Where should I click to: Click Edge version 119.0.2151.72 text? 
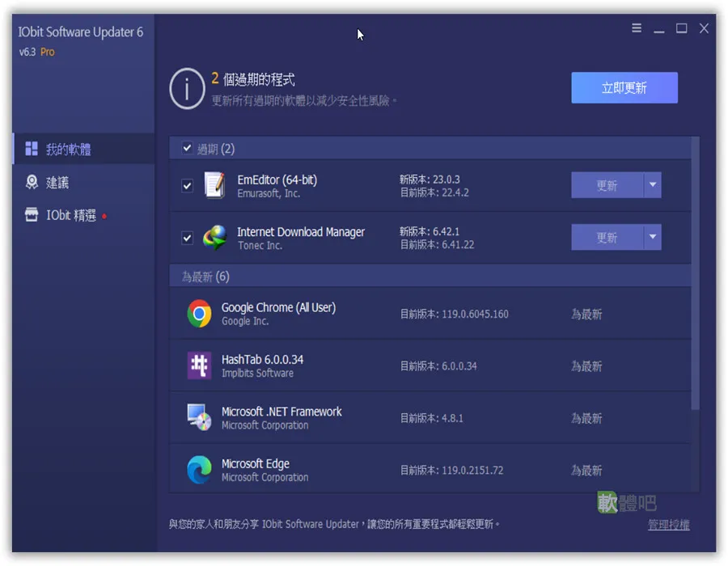pyautogui.click(x=451, y=470)
